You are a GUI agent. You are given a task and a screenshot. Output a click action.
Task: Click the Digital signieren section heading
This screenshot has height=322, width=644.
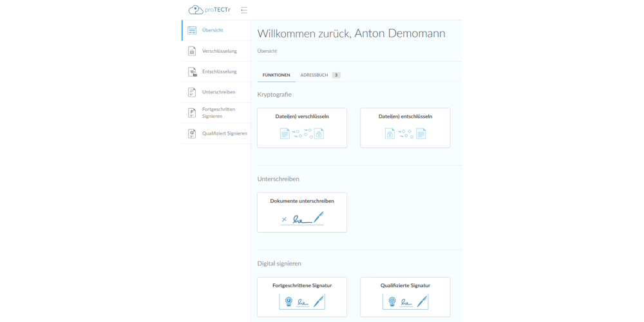279,263
